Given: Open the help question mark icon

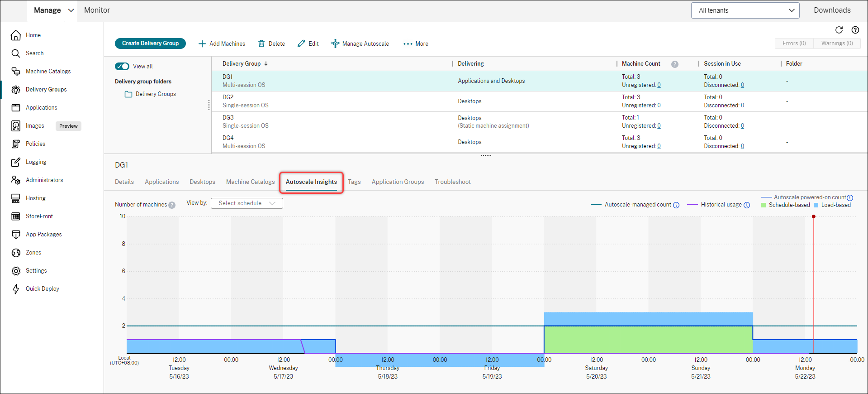Looking at the screenshot, I should click(855, 30).
